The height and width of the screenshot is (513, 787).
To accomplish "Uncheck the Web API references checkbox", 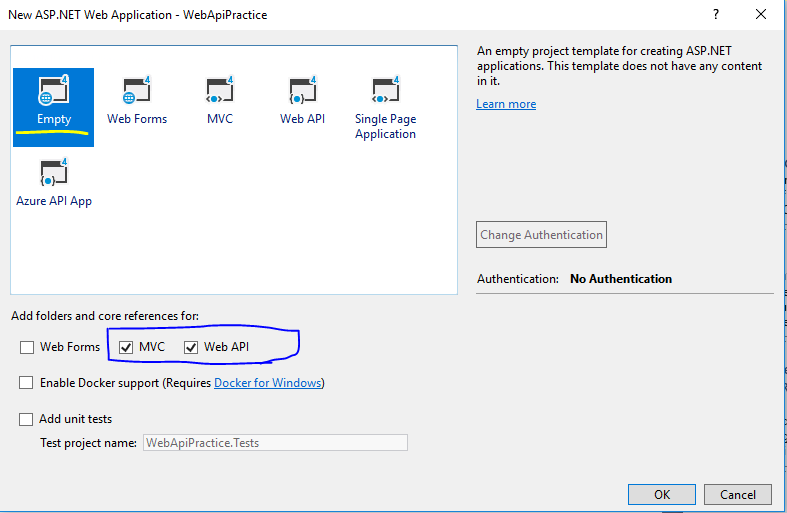I will 191,347.
